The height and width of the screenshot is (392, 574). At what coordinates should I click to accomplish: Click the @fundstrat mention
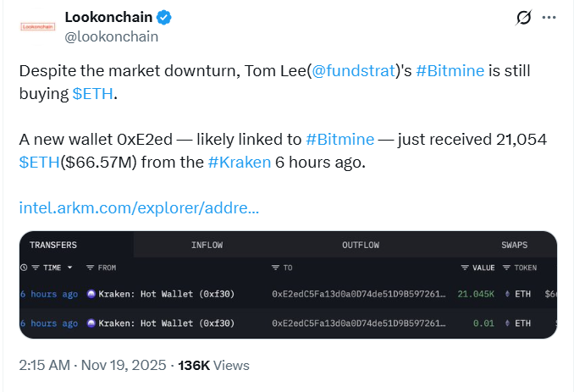click(x=354, y=71)
